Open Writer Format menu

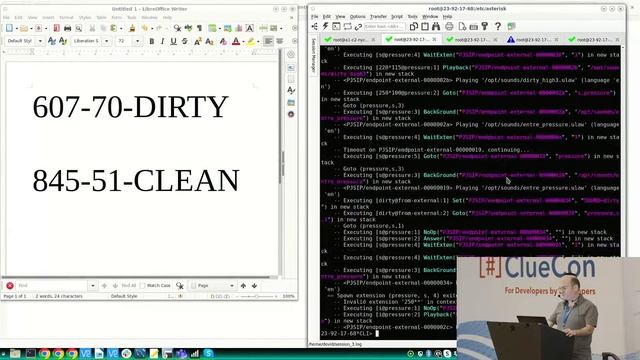coord(66,18)
